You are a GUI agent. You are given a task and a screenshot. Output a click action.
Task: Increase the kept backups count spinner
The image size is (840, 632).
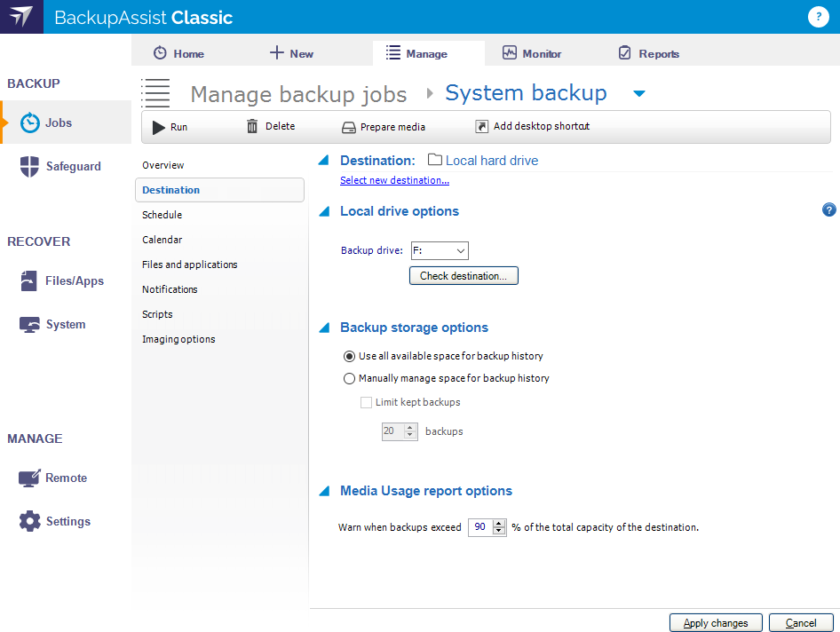tap(410, 428)
